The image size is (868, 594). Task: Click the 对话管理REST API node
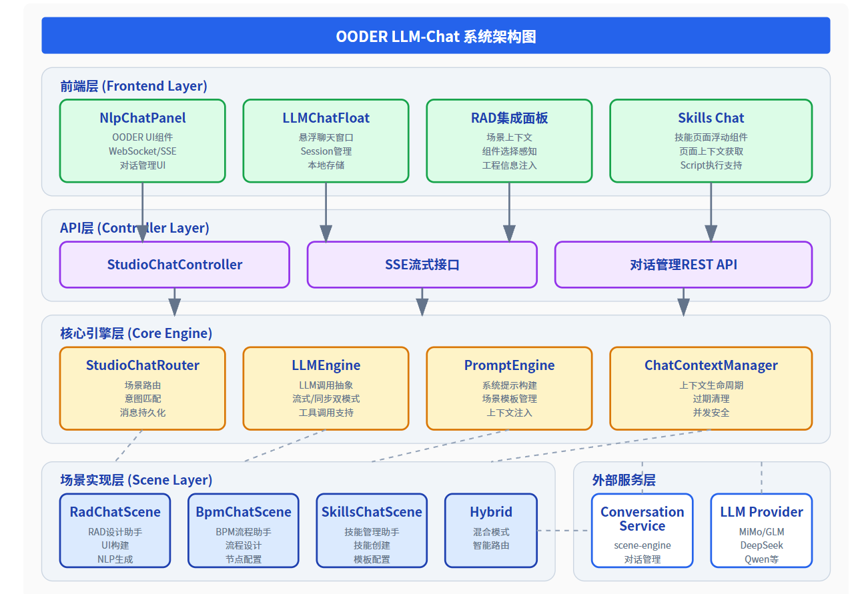coord(684,265)
